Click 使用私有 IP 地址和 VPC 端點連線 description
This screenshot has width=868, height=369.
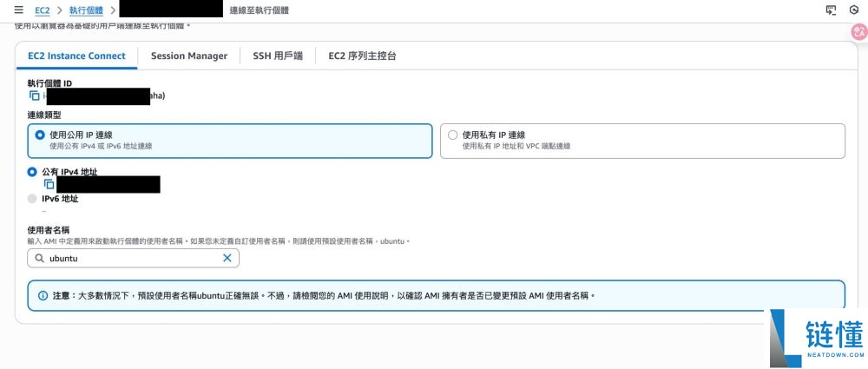coord(516,146)
